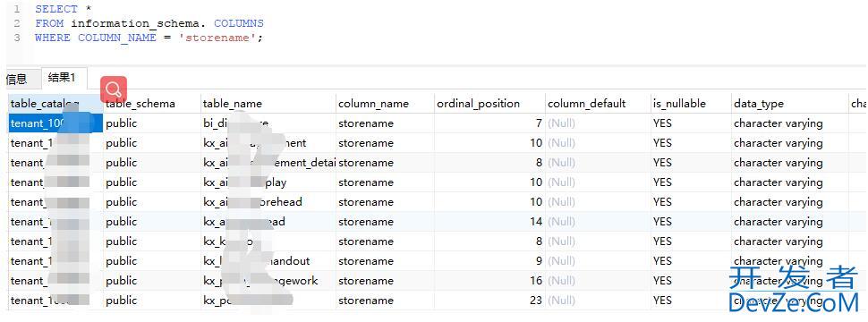Sort by table_schema column header
868x322 pixels.
140,104
